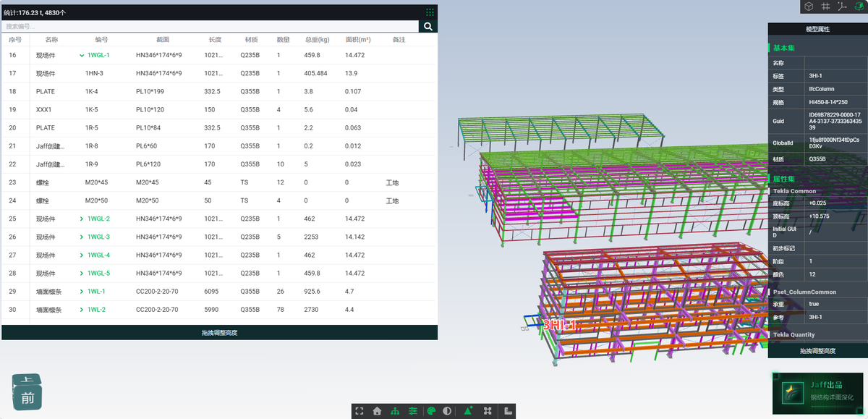This screenshot has width=868, height=419.
Task: Expand the 1WGL-4 row
Action: (82, 255)
